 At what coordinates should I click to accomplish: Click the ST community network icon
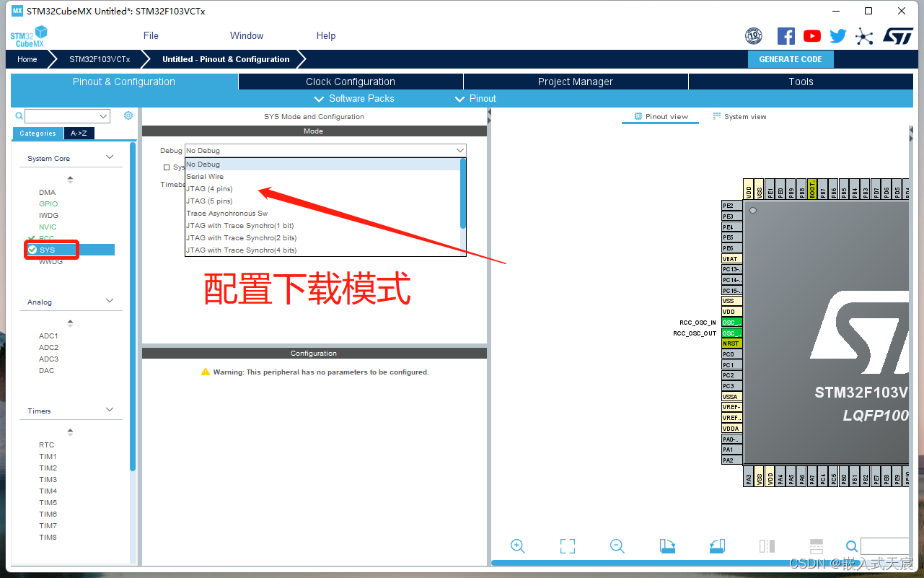[x=864, y=36]
